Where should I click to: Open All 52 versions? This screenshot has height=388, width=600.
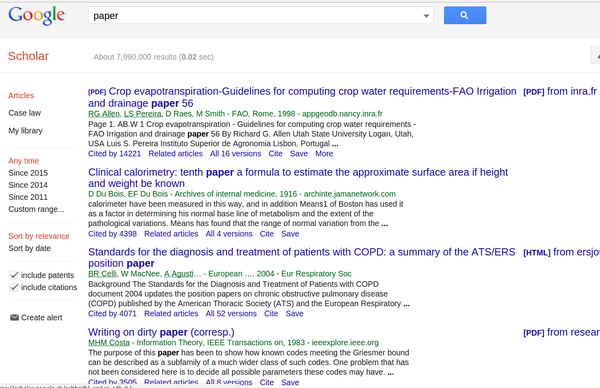click(x=231, y=313)
